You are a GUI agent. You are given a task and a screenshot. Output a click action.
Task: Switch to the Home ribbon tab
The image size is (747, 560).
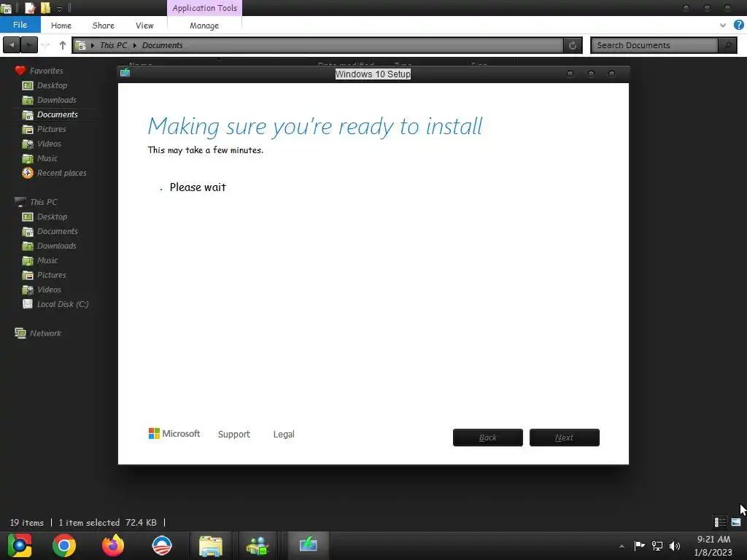point(61,26)
